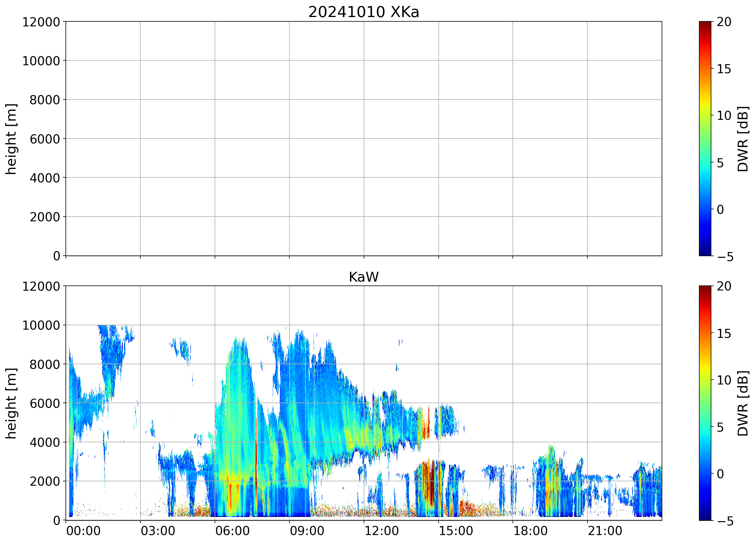The width and height of the screenshot is (756, 543).
Task: Click the 6000 tick on bottom panel
Action: 45,404
